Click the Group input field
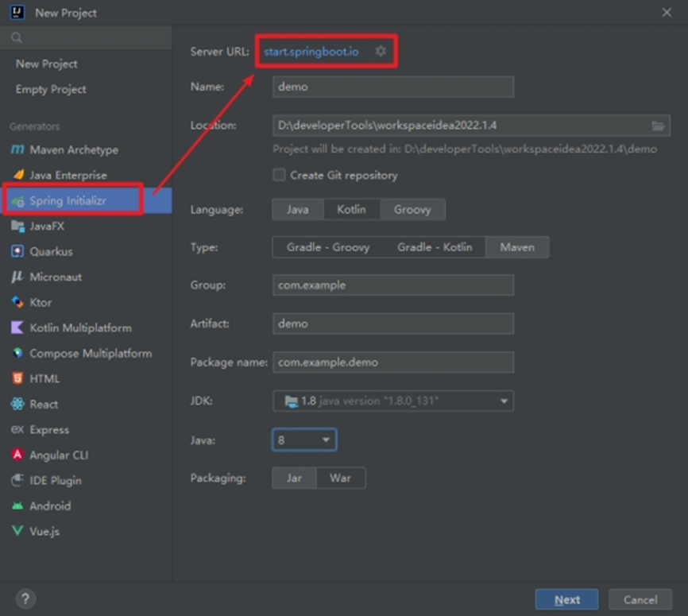Image resolution: width=688 pixels, height=616 pixels. tap(393, 285)
